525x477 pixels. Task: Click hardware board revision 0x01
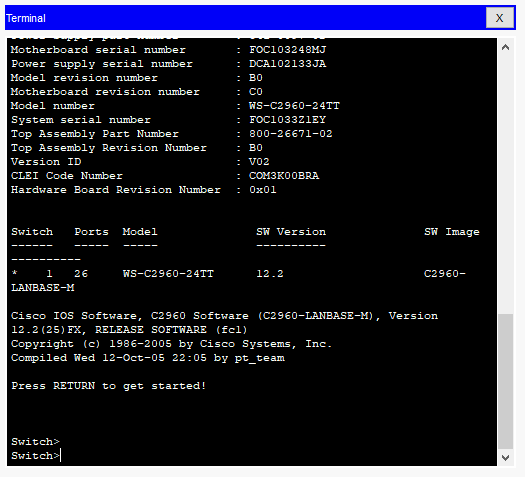coord(263,190)
